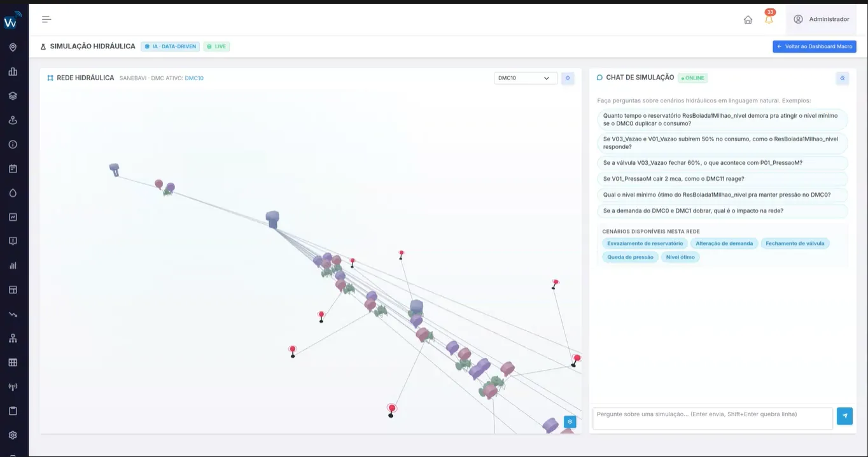This screenshot has height=457, width=868.
Task: Open the antenna broadcast sidebar icon
Action: (13, 387)
